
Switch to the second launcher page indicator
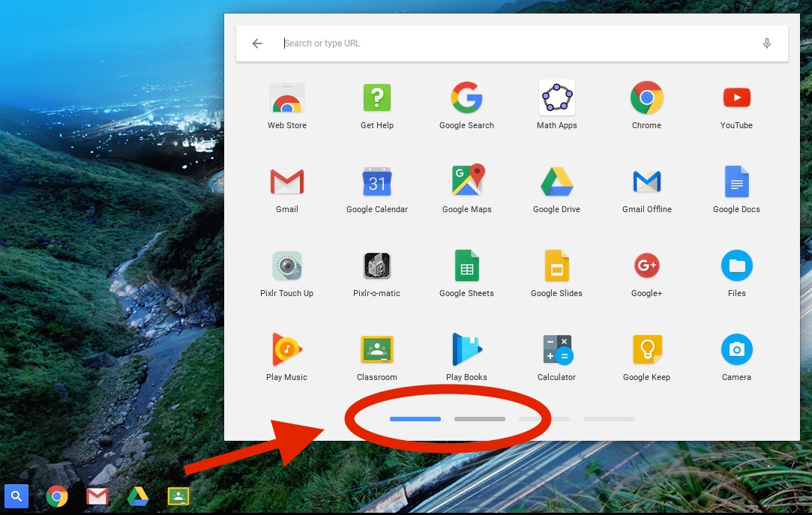(480, 419)
